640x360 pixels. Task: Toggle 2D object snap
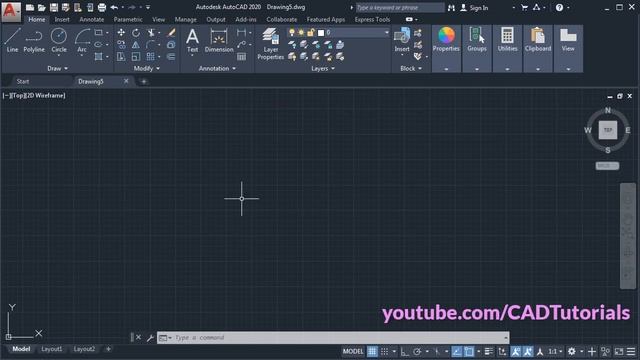click(469, 351)
